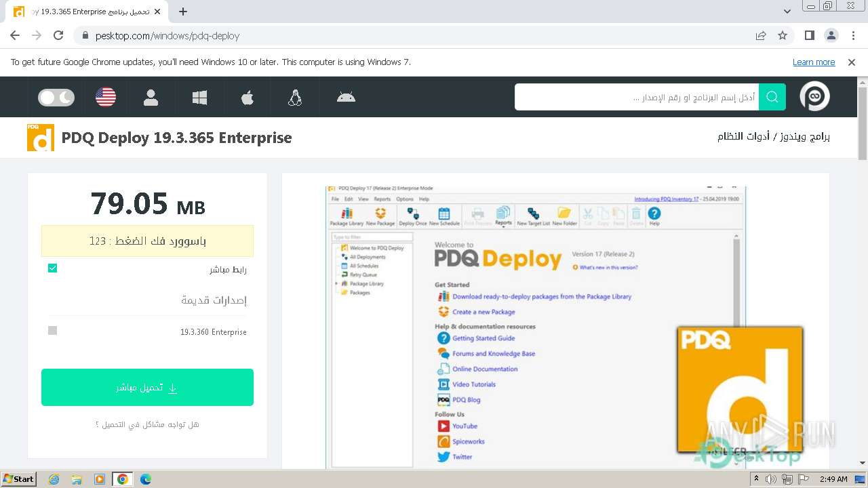This screenshot has height=488, width=868.
Task: Click the volume speaker tray icon
Action: coord(772,479)
